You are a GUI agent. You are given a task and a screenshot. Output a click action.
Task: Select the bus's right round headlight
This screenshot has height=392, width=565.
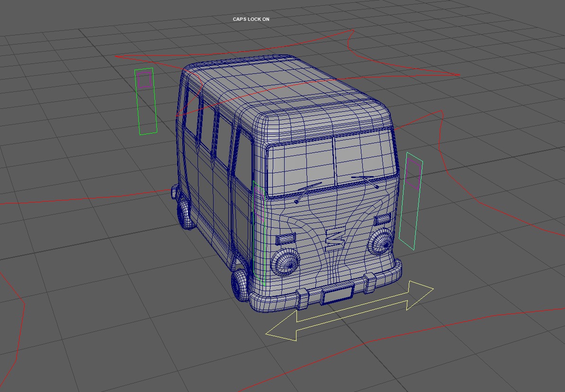click(x=381, y=242)
